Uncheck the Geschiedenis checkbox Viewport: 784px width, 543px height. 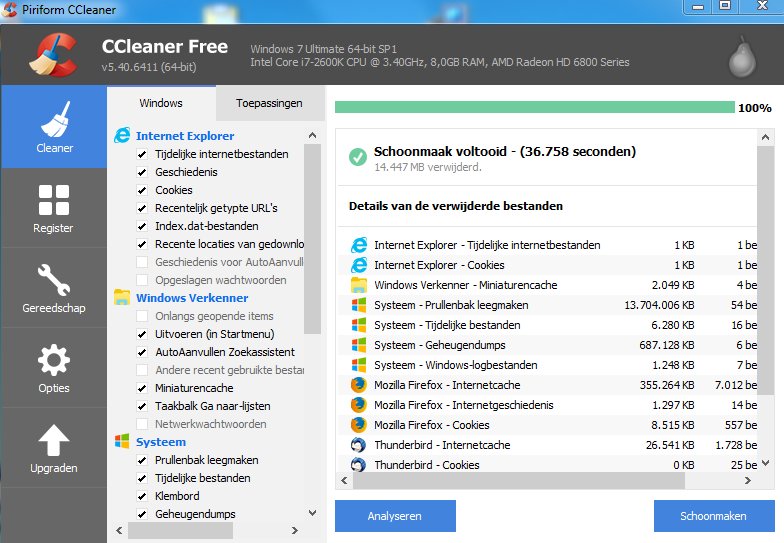tap(142, 172)
